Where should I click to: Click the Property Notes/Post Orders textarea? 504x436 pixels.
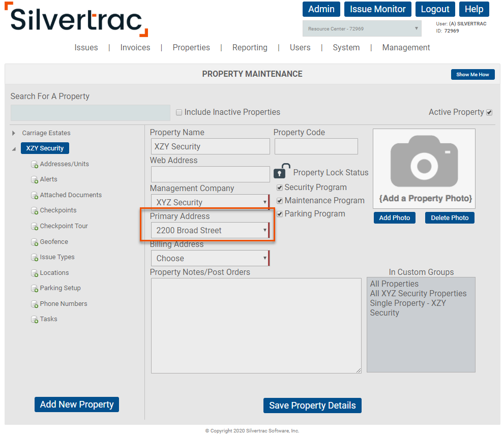click(x=256, y=326)
